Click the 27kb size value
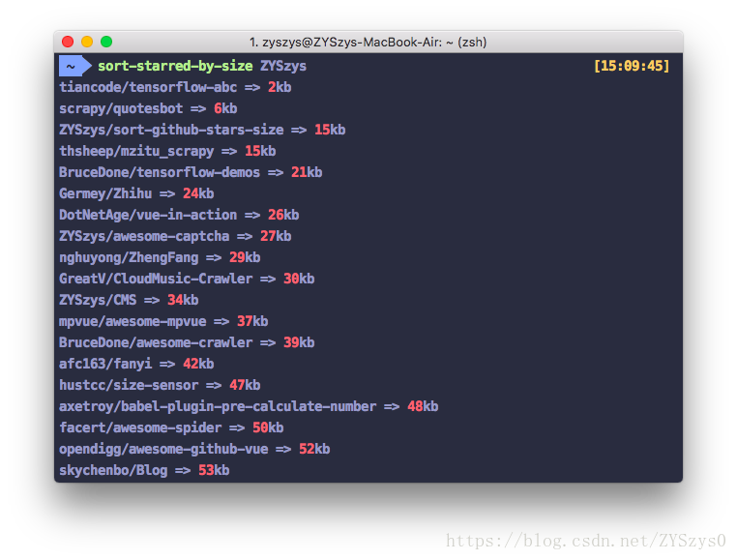The width and height of the screenshot is (737, 560). click(276, 236)
